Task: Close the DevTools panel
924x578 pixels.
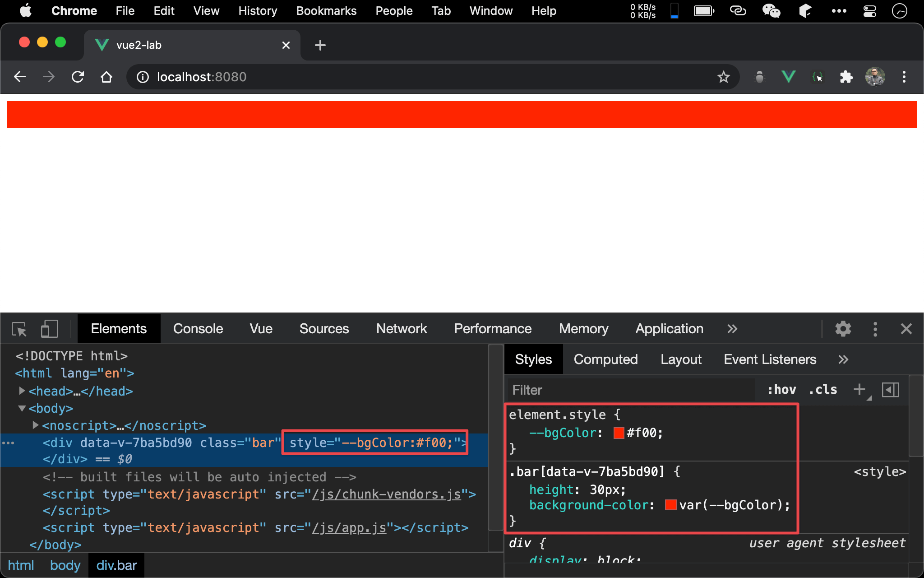Action: (906, 329)
